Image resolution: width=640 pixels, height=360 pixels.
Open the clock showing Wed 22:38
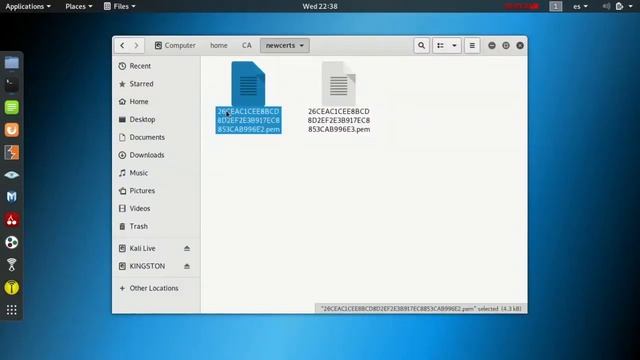click(x=320, y=6)
